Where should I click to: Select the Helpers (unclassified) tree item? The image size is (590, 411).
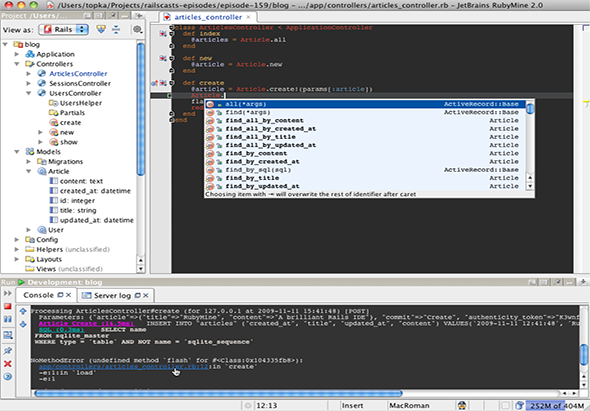[x=73, y=250]
